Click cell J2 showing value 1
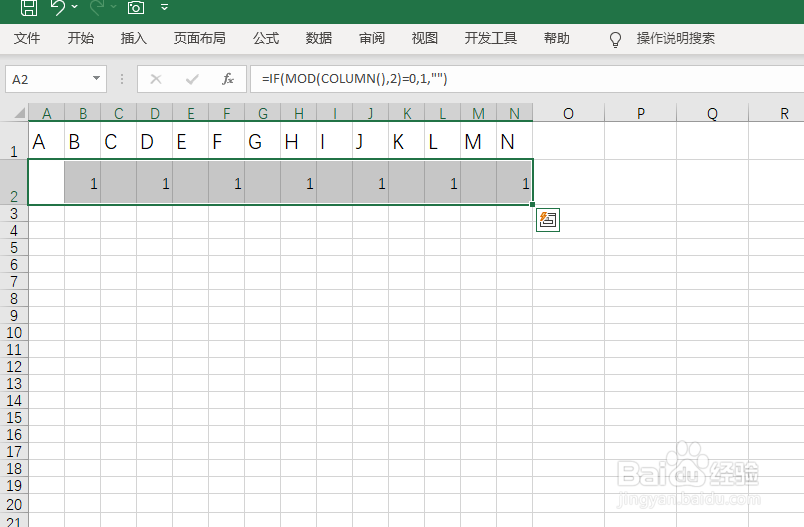This screenshot has height=527, width=804. tap(371, 183)
